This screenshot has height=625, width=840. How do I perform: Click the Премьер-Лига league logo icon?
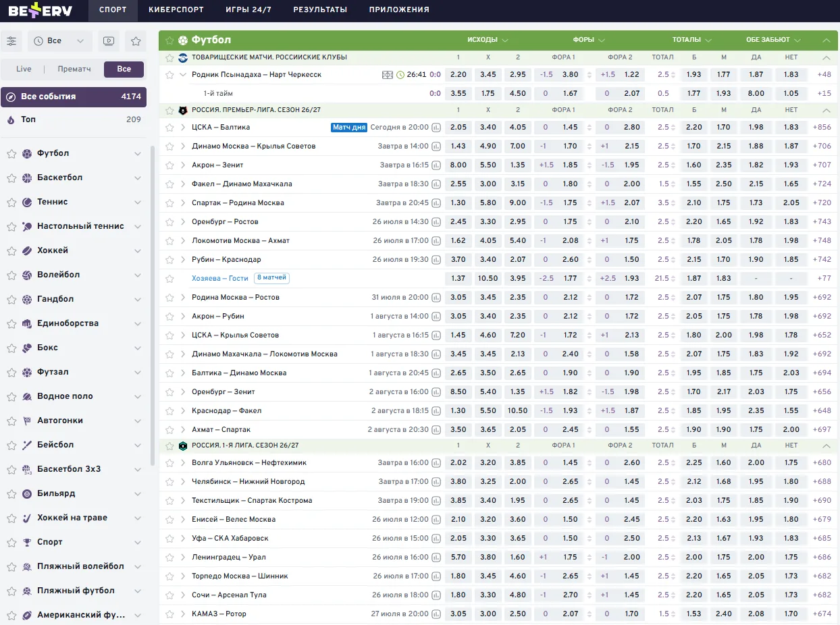point(182,110)
